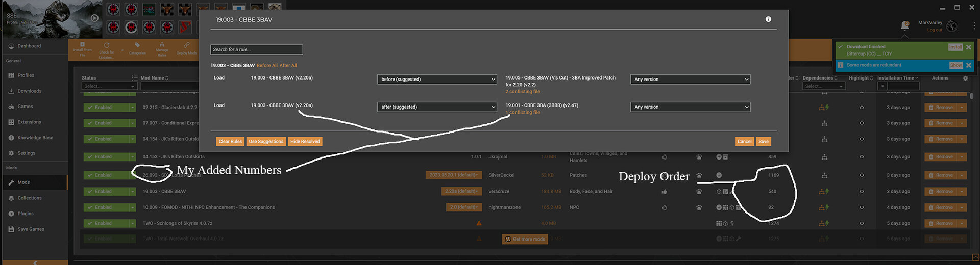Click the 2 conflicting file link
This screenshot has height=265, width=980.
(x=523, y=92)
